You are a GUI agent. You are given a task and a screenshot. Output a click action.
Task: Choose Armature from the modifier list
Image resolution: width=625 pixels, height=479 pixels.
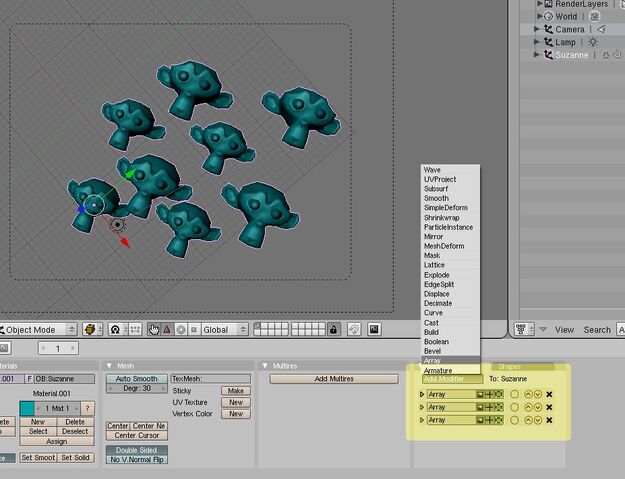(450, 371)
